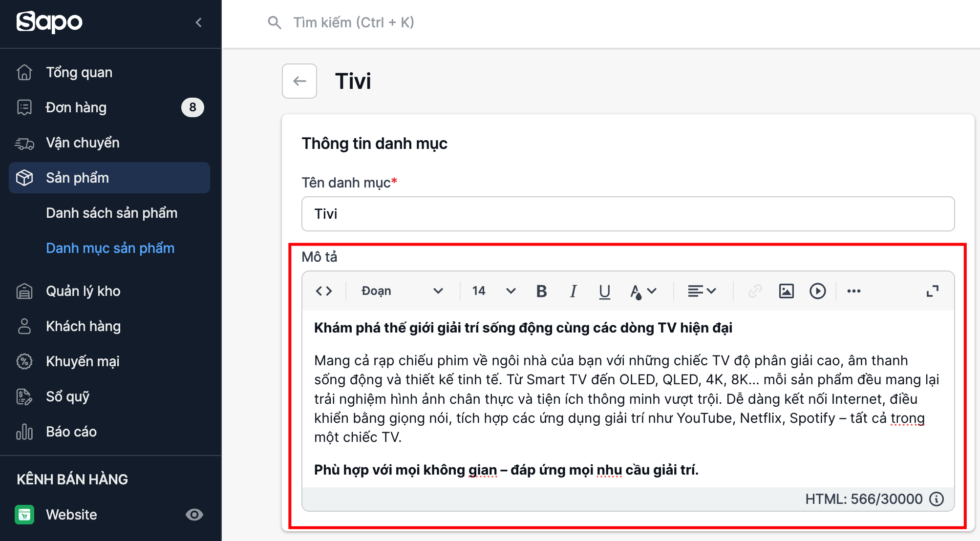
Task: Toggle italic formatting in description editor
Action: click(573, 291)
